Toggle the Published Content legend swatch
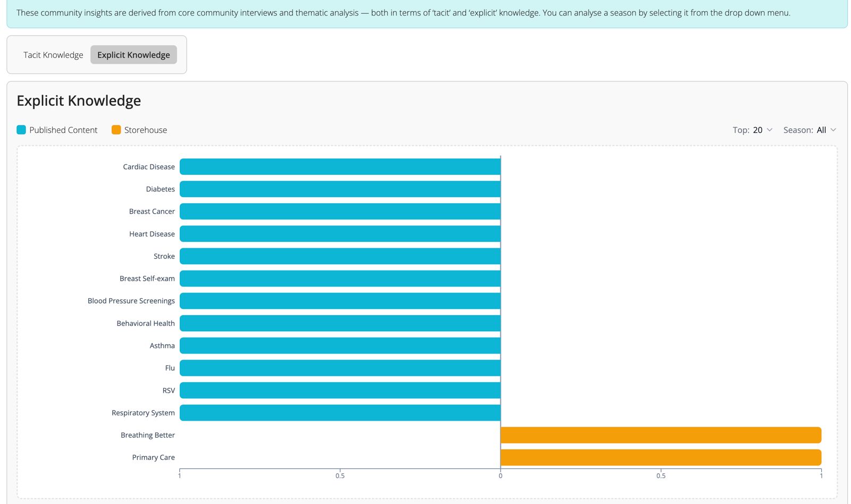Screen dimensions: 851x504 point(21,130)
